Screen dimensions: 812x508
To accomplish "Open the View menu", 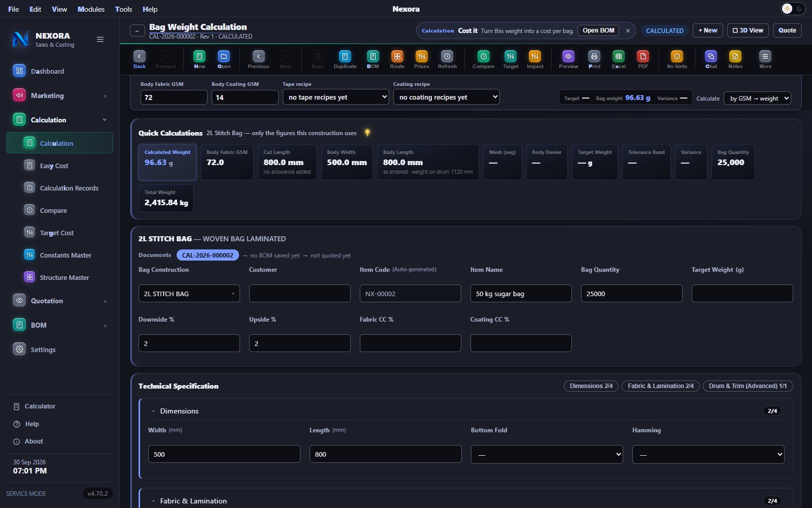I will click(59, 9).
